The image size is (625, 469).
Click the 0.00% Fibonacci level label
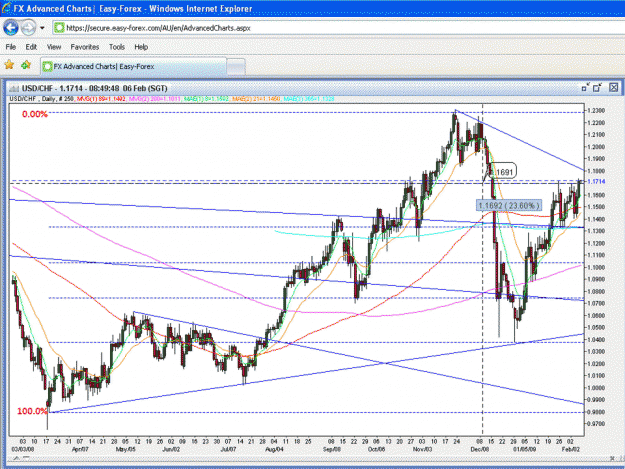point(35,114)
